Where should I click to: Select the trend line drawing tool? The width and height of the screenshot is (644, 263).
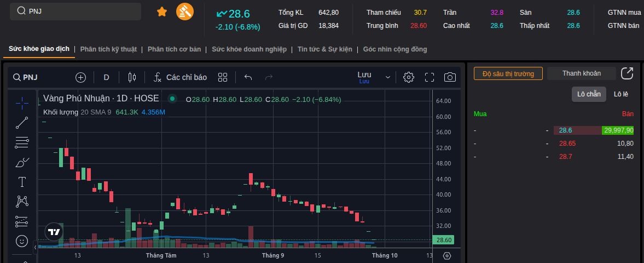tap(22, 123)
